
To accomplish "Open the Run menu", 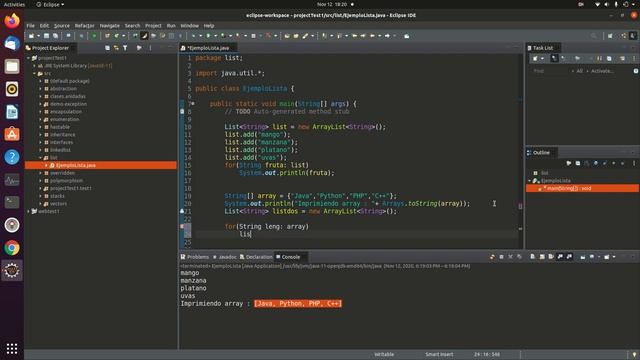I will (171, 25).
